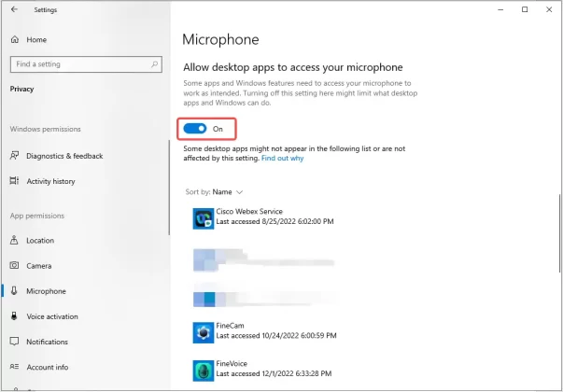Click the Windows permissions section label
This screenshot has height=392, width=563.
[45, 129]
